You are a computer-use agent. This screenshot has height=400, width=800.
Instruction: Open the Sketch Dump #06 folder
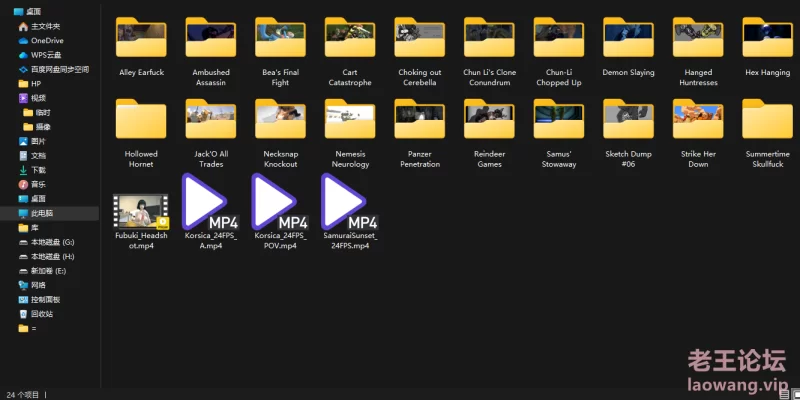click(629, 130)
